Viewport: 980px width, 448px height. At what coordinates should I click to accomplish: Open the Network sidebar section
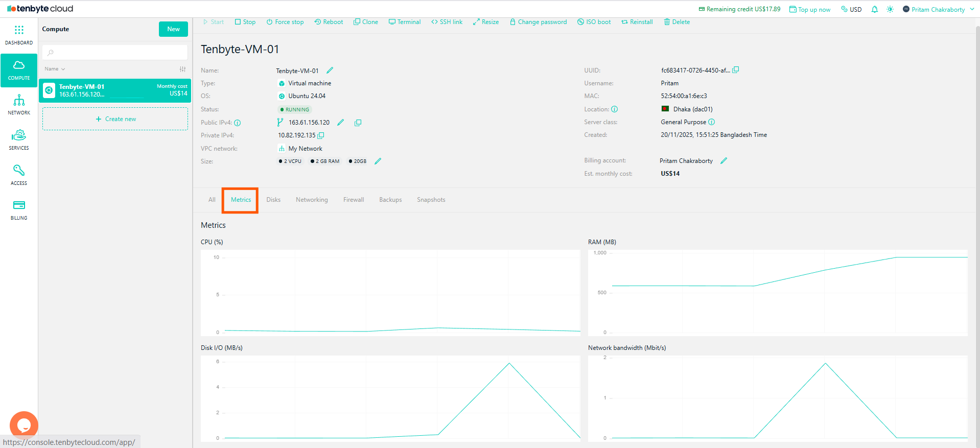pos(19,105)
